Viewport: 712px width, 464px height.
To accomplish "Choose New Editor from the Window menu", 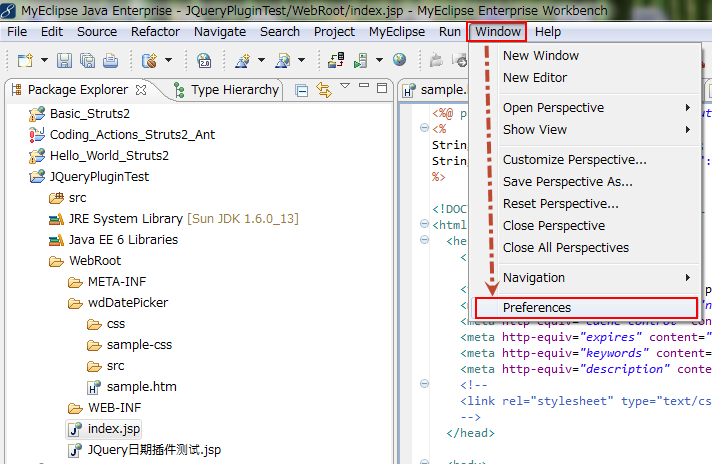I will (585, 78).
